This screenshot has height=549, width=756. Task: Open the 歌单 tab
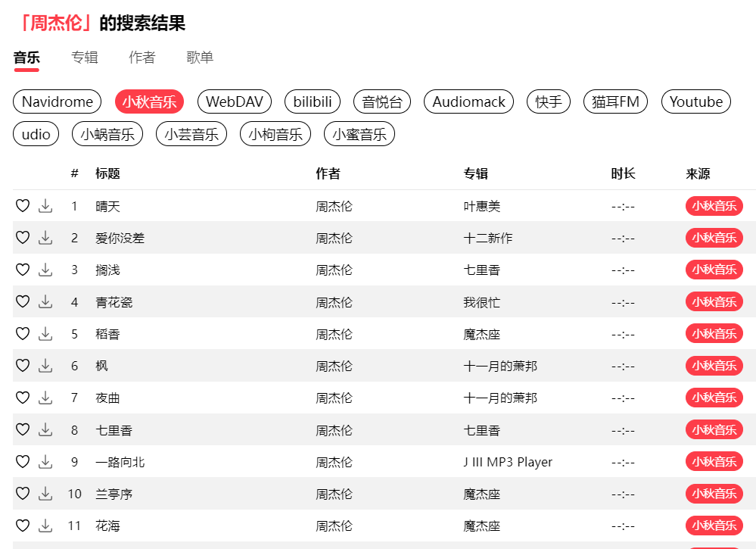pos(200,58)
